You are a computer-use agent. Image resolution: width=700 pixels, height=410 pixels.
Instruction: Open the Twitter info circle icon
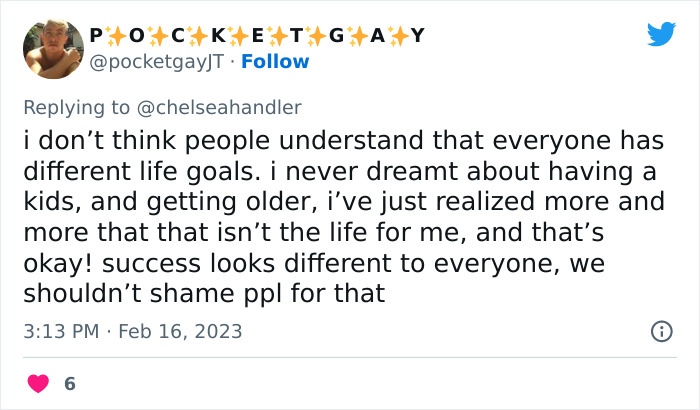click(x=661, y=331)
